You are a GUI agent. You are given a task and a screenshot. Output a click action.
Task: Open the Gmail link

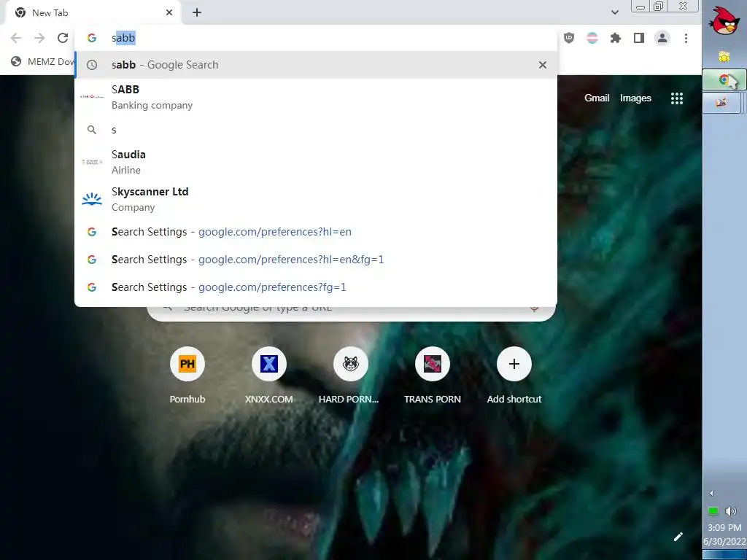point(597,98)
